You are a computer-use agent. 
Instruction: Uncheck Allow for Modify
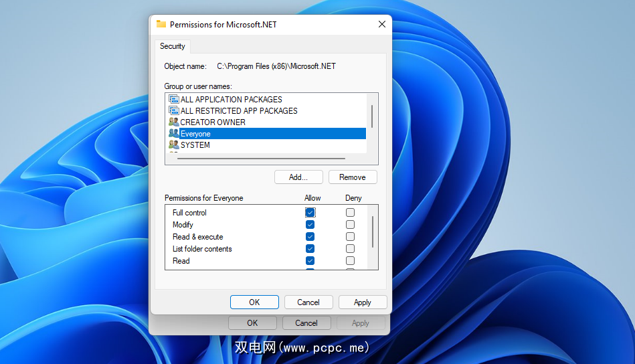[310, 224]
